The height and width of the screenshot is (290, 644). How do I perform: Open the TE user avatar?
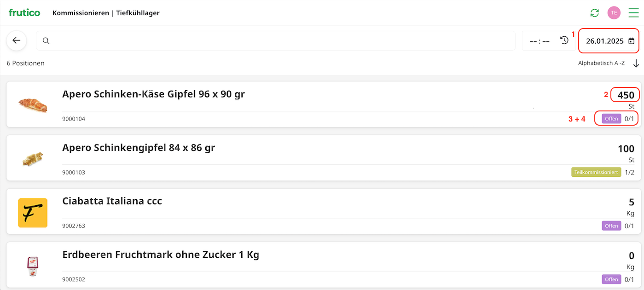tap(614, 13)
